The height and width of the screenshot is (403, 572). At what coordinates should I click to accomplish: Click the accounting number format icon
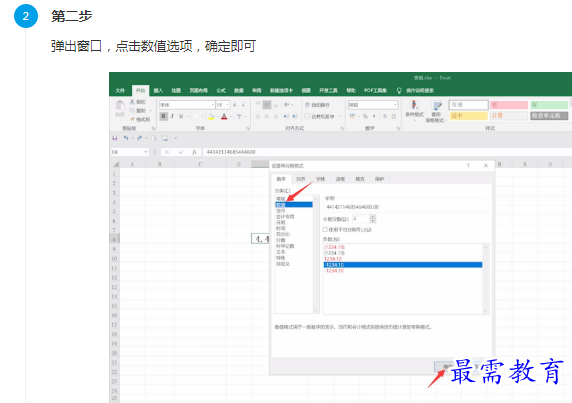(x=352, y=116)
